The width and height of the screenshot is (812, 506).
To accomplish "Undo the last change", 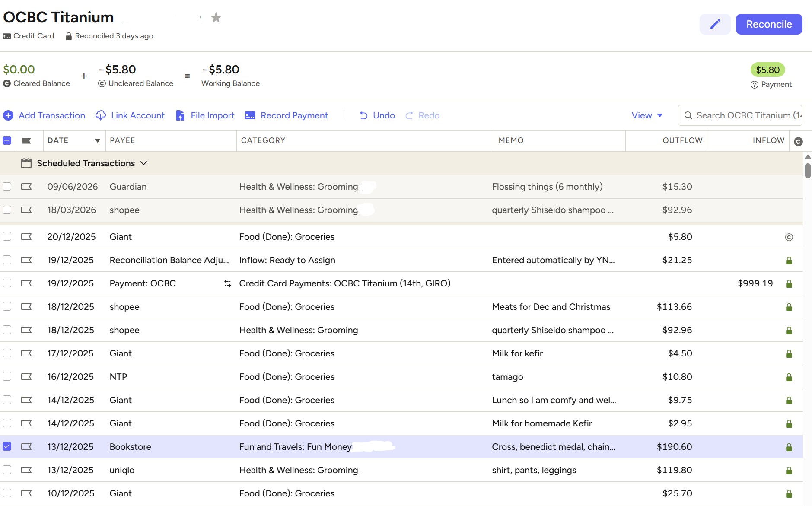I will [376, 115].
